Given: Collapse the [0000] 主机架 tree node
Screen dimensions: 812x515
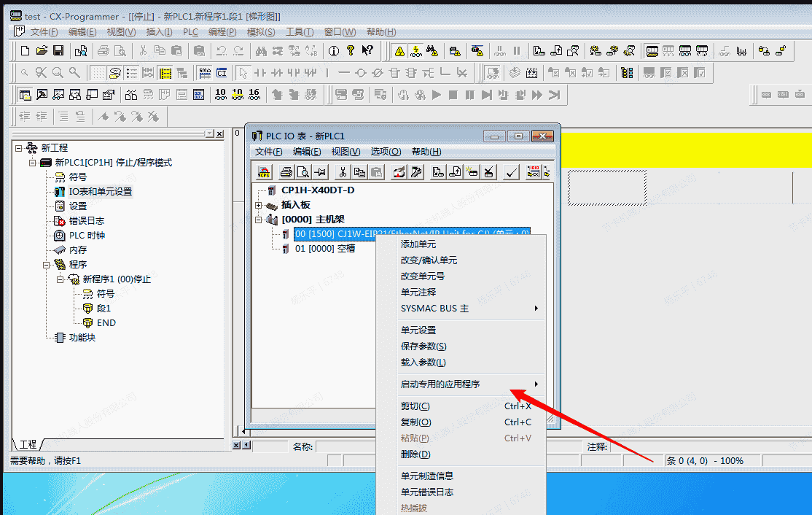Looking at the screenshot, I should click(258, 220).
